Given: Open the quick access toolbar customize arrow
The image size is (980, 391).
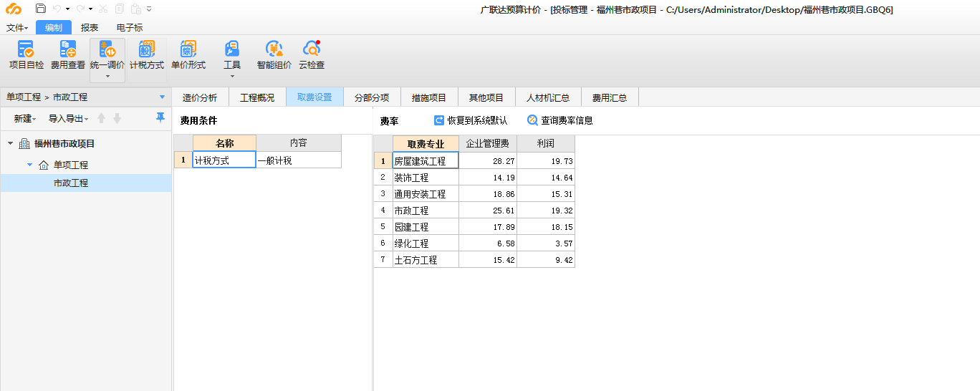Looking at the screenshot, I should click(149, 9).
